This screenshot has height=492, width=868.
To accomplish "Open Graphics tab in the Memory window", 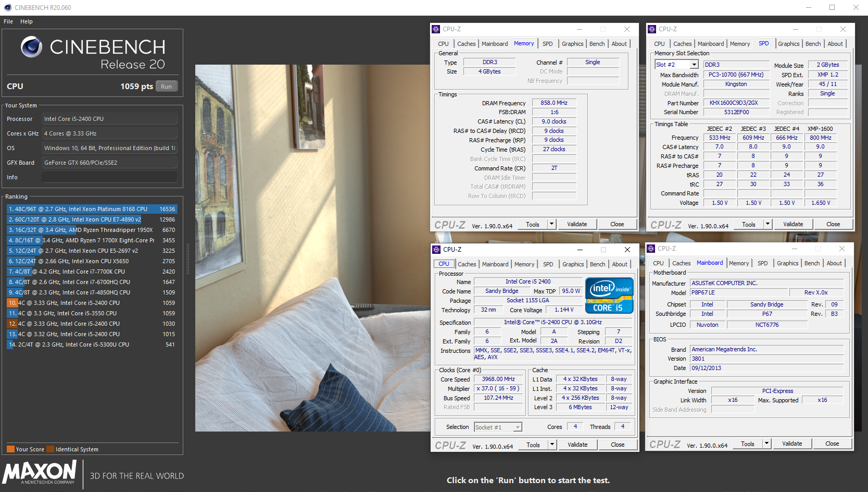I will click(x=572, y=44).
